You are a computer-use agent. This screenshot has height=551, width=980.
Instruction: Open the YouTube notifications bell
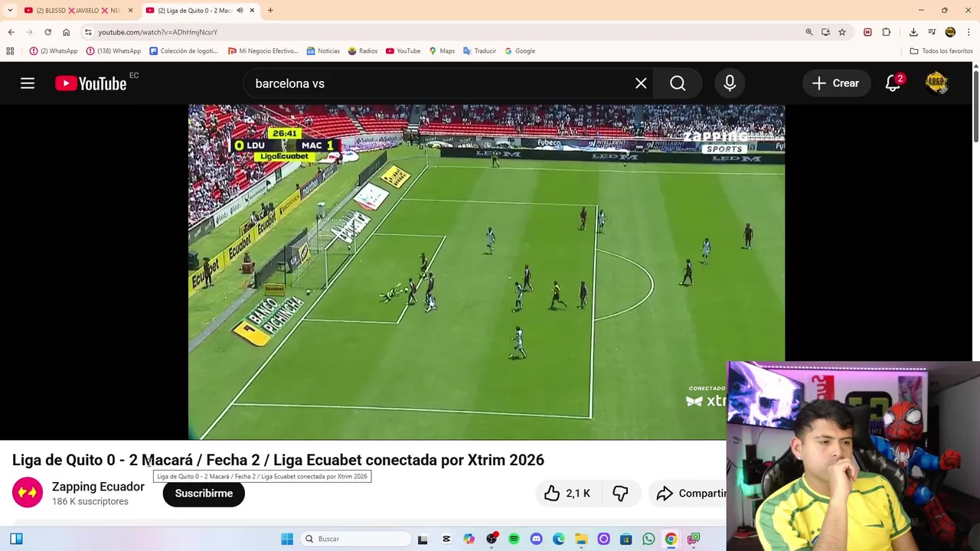tap(893, 83)
